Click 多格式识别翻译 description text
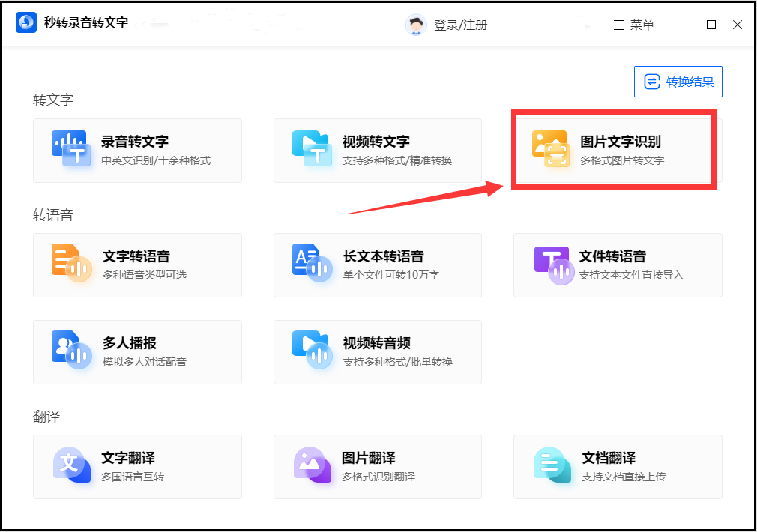This screenshot has width=757, height=532. point(378,477)
